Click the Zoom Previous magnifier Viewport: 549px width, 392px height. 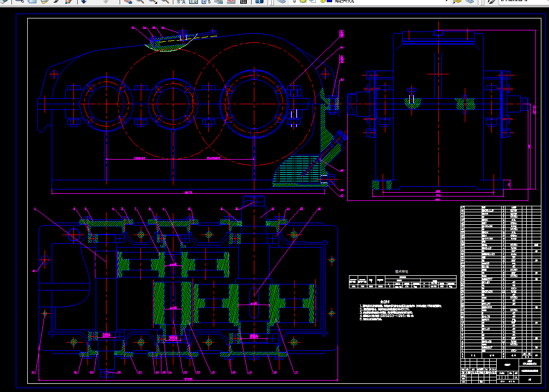pyautogui.click(x=165, y=1)
